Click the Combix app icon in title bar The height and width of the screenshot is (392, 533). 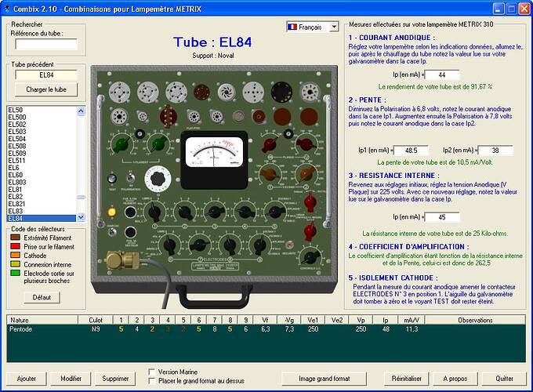tap(7, 8)
